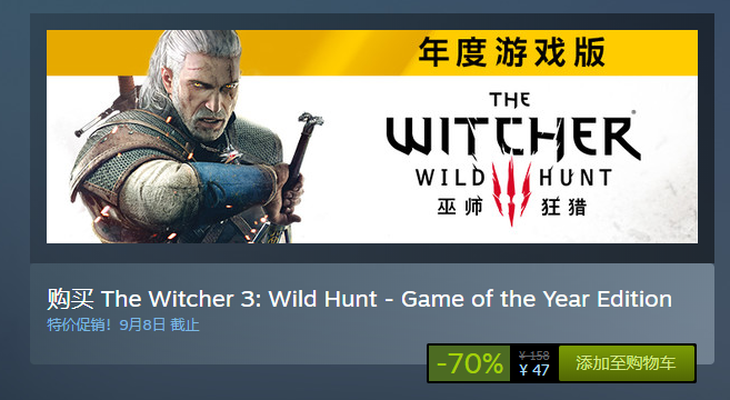Viewport: 730px width, 400px height.
Task: Click the registered trademark symbol near logo
Action: pyautogui.click(x=633, y=112)
